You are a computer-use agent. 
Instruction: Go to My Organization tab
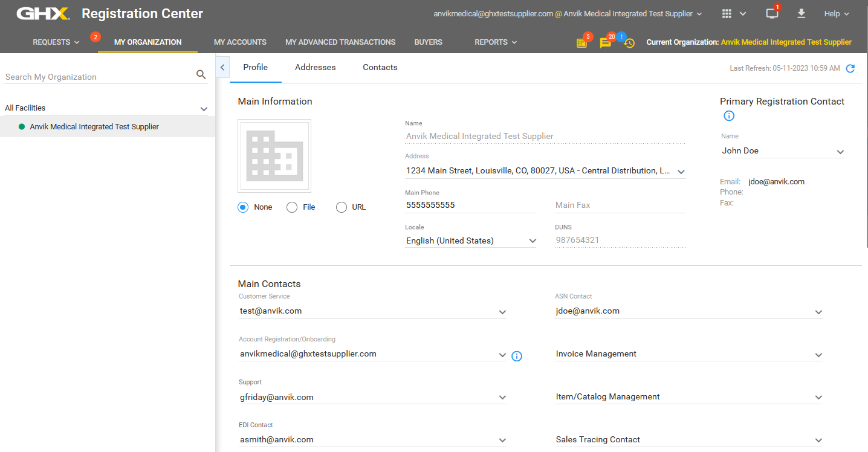point(147,42)
